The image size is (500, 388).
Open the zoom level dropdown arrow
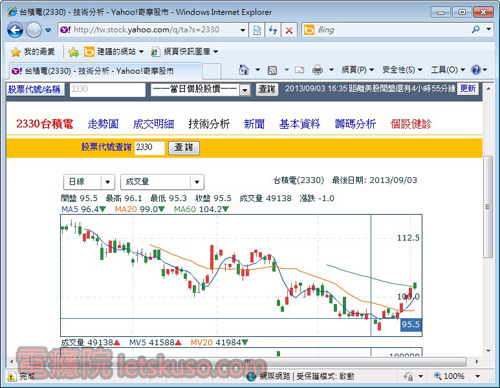point(478,376)
